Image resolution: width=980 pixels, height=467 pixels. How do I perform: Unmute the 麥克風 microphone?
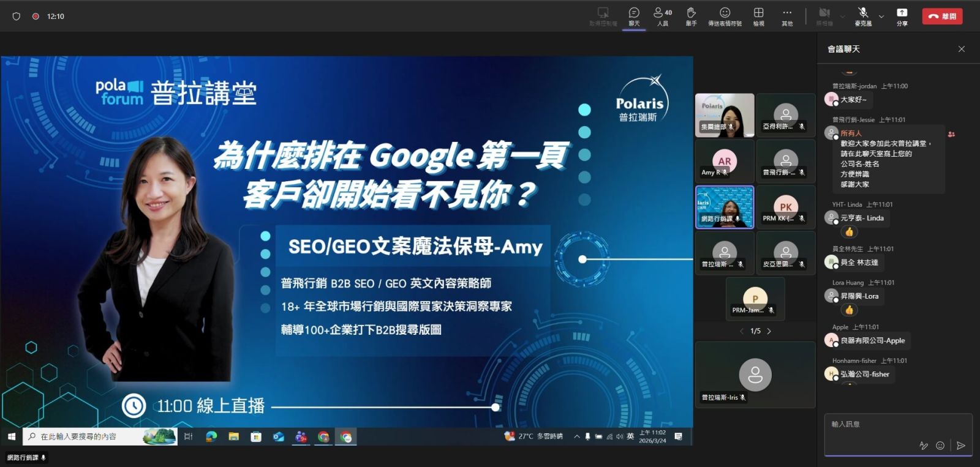click(863, 16)
